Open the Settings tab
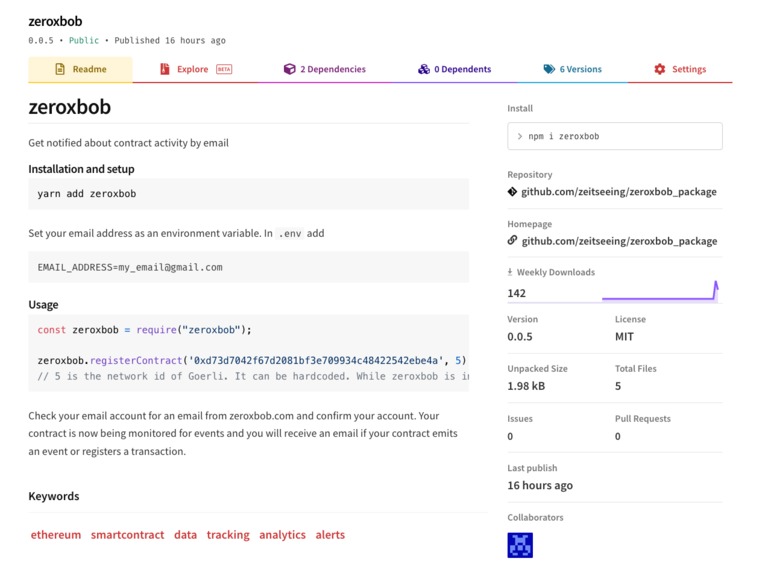 680,69
